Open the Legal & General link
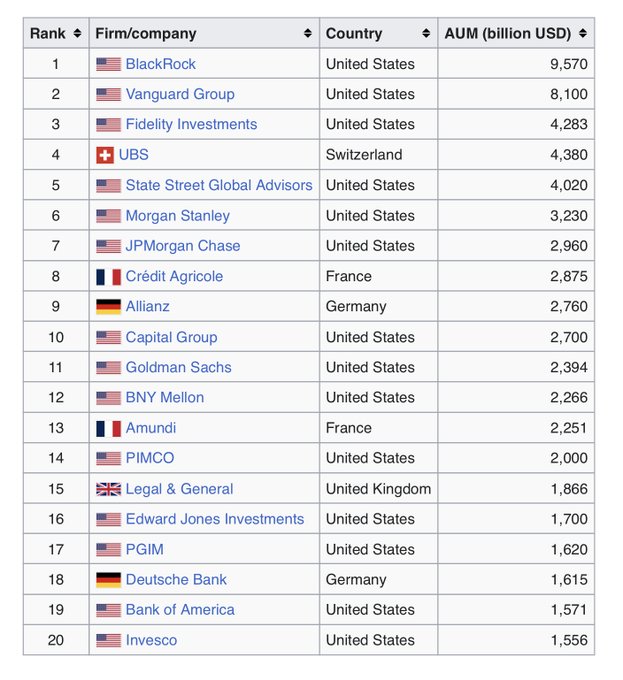623x680 pixels. click(x=179, y=489)
